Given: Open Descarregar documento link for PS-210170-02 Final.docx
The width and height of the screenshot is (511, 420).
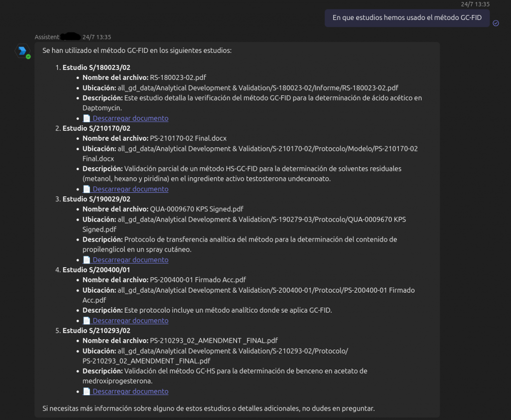Looking at the screenshot, I should click(130, 189).
